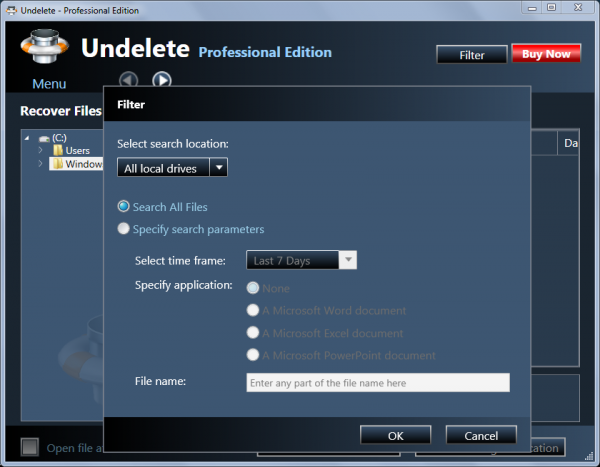Select None application radio button
Image resolution: width=600 pixels, height=467 pixels.
coord(253,288)
